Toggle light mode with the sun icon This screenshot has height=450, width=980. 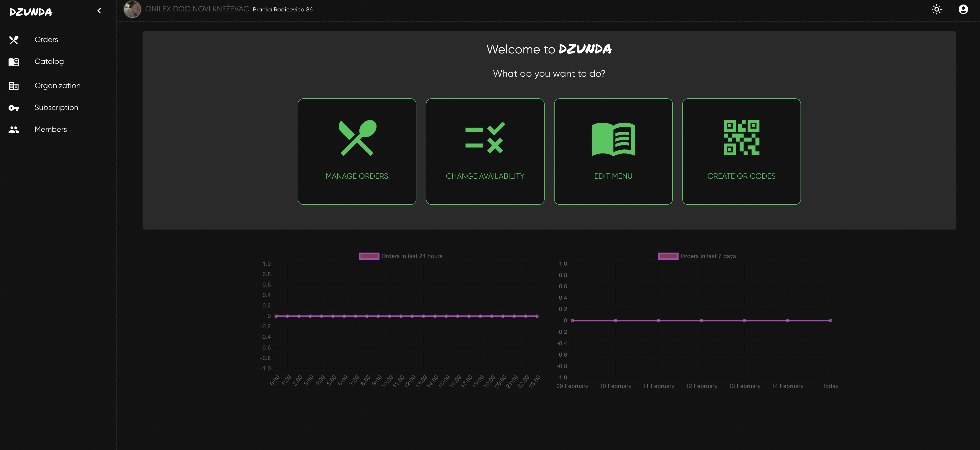(936, 10)
